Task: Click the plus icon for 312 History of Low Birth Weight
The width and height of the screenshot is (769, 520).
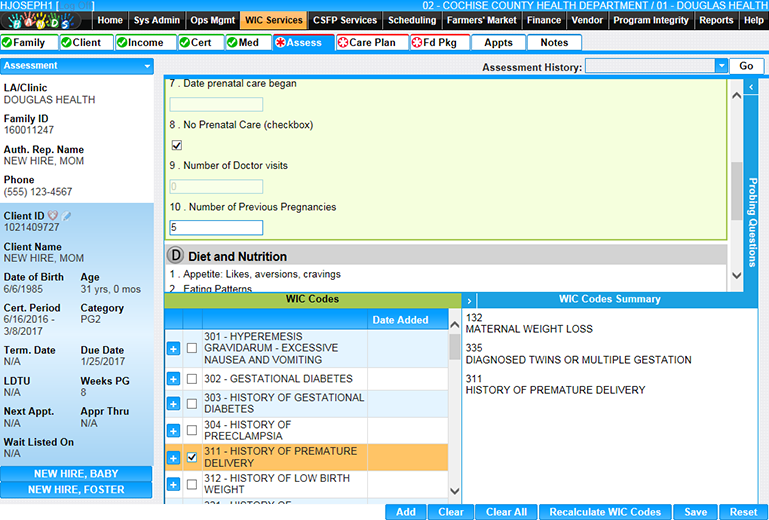Action: click(173, 485)
